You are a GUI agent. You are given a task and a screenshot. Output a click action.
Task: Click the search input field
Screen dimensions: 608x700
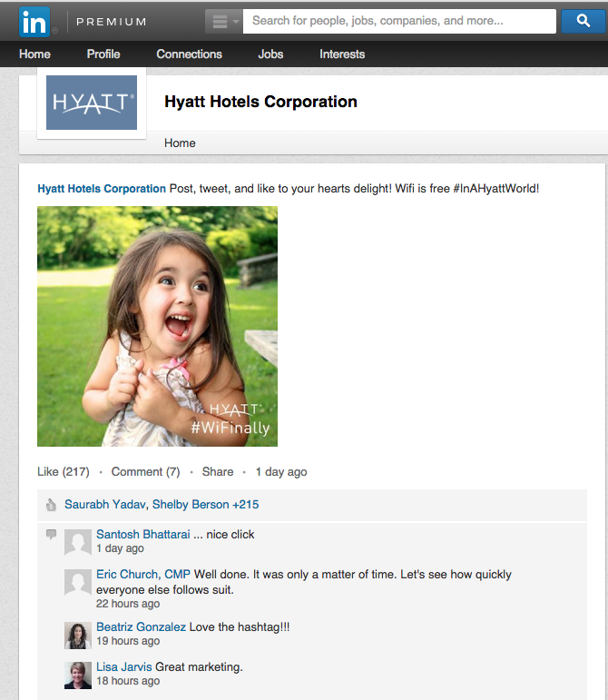click(x=399, y=21)
